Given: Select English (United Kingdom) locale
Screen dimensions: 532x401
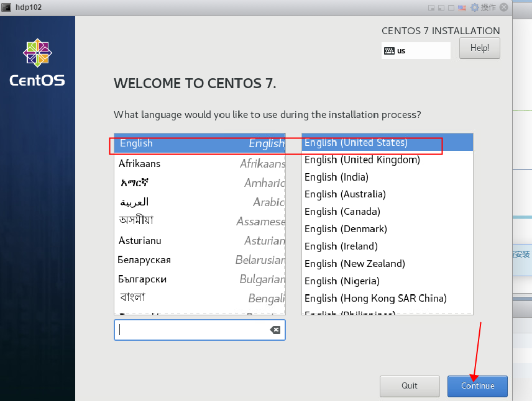Looking at the screenshot, I should 387,160.
